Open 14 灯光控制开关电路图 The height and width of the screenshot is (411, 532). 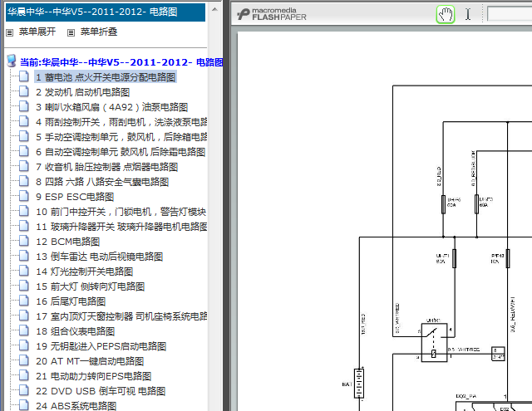[85, 272]
